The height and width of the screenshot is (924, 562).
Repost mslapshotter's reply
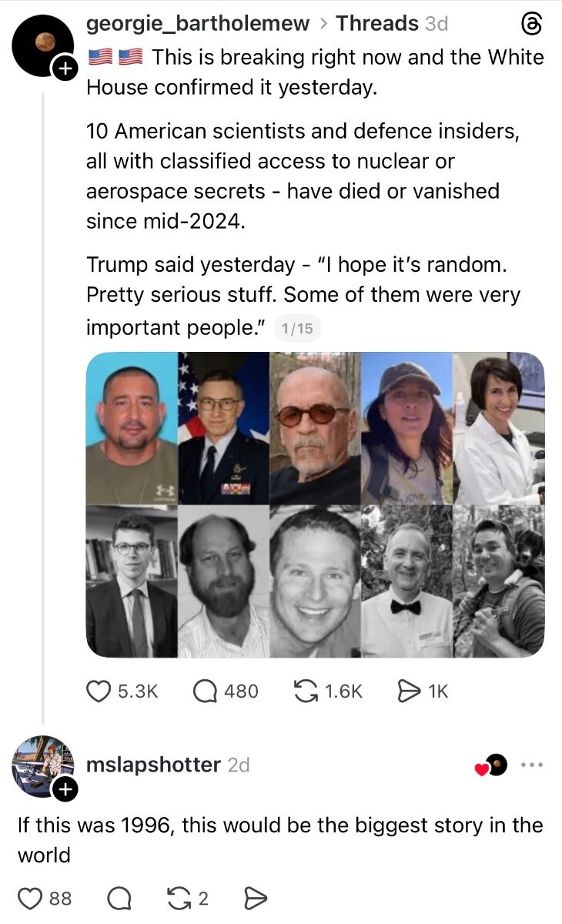click(178, 898)
